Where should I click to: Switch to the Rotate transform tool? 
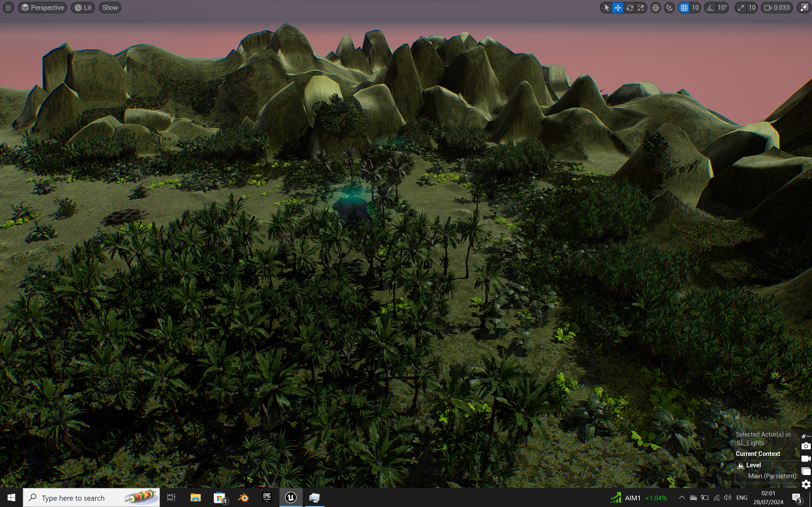630,7
